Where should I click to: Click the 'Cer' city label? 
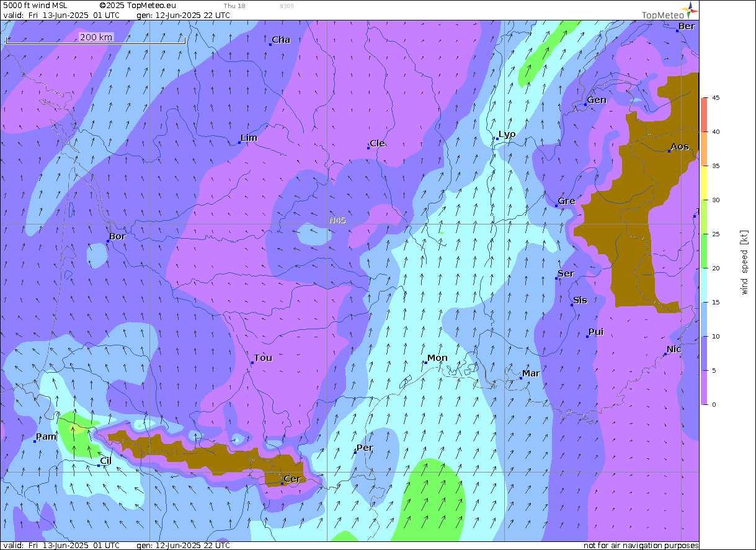pyautogui.click(x=292, y=479)
